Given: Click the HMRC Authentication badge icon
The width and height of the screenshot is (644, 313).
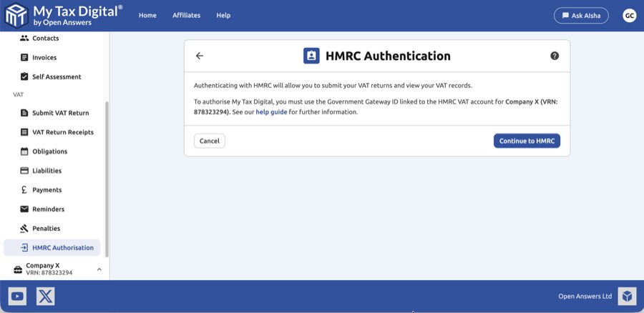Looking at the screenshot, I should [x=311, y=56].
